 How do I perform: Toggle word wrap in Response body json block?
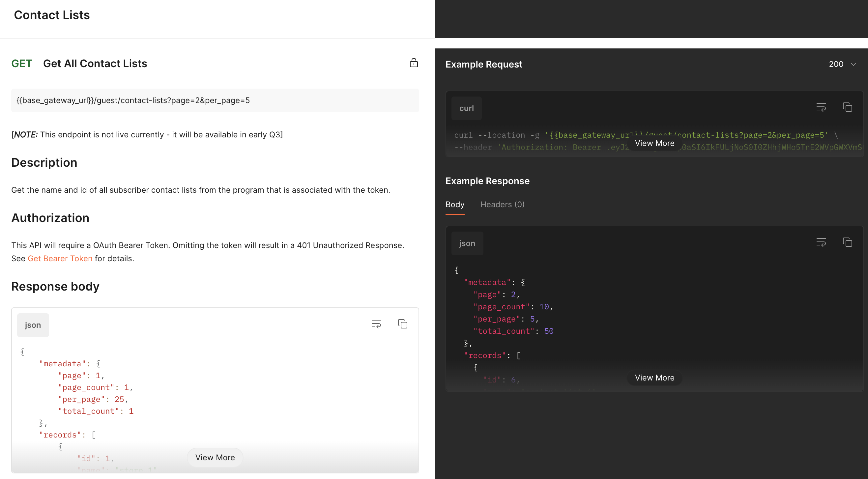tap(376, 324)
